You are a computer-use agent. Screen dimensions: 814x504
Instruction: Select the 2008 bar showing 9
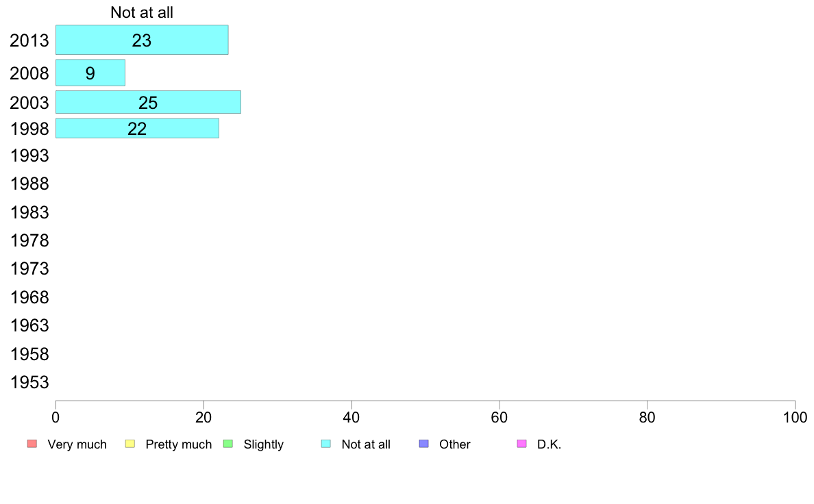coord(90,73)
